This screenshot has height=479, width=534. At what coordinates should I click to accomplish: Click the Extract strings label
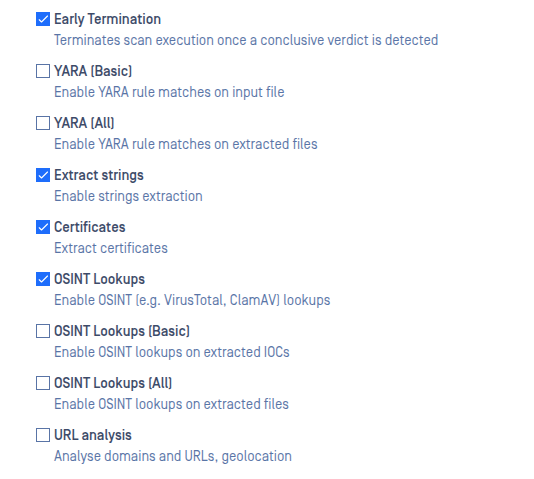pyautogui.click(x=99, y=175)
